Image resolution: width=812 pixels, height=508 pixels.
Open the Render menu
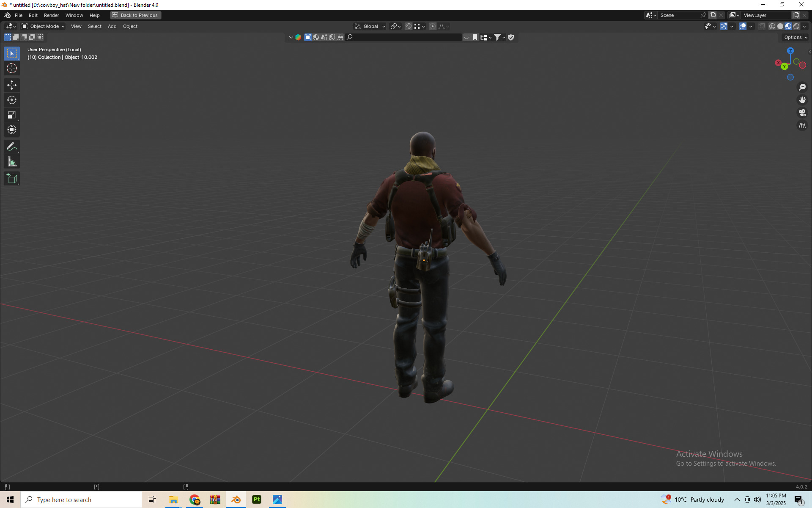click(x=52, y=15)
